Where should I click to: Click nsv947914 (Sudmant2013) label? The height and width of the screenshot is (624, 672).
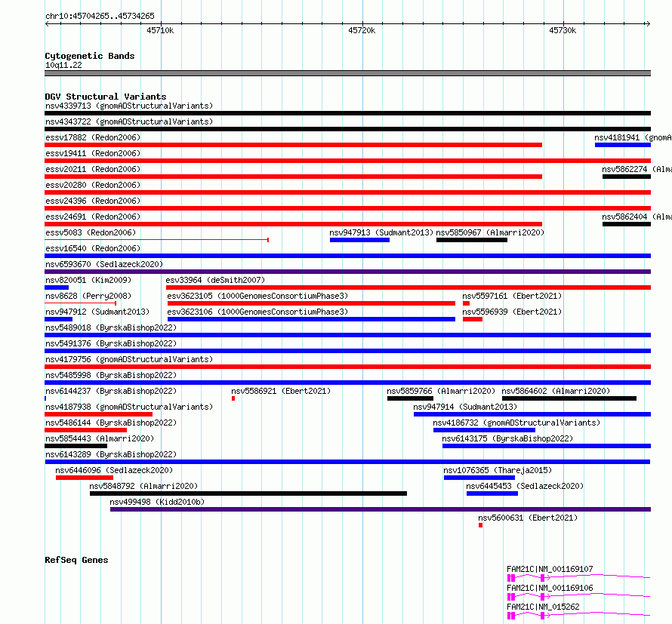[x=465, y=407]
